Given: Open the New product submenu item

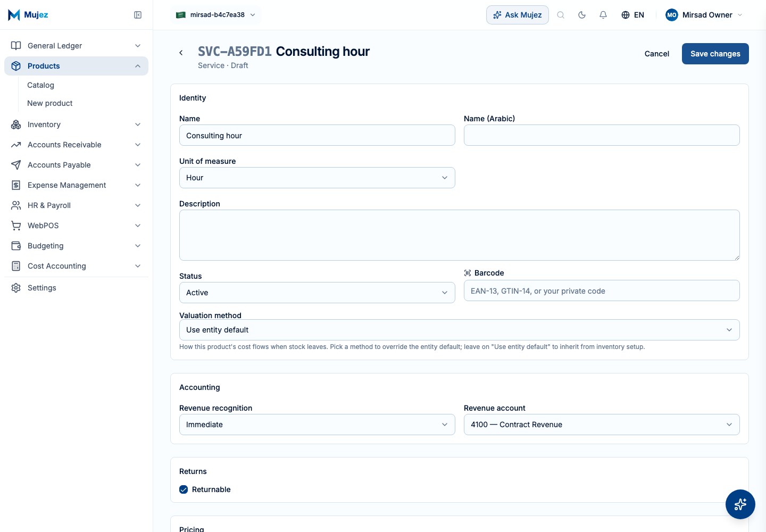Looking at the screenshot, I should pyautogui.click(x=50, y=103).
